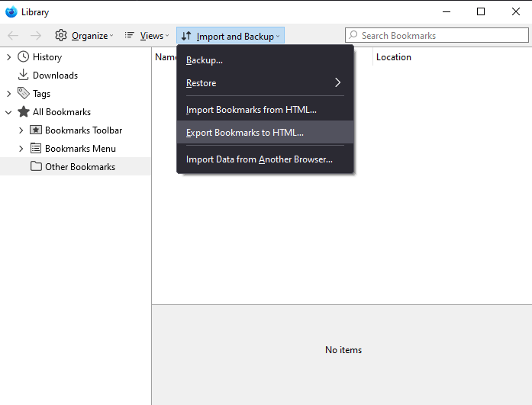532x405 pixels.
Task: Click the Organize gear icon
Action: (61, 35)
